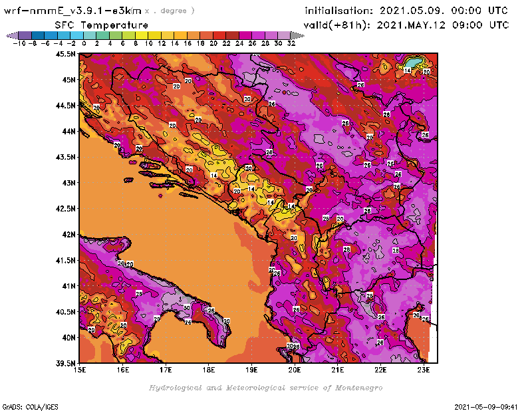Select the '44N' latitude label
This screenshot has width=532, height=411.
click(x=69, y=131)
